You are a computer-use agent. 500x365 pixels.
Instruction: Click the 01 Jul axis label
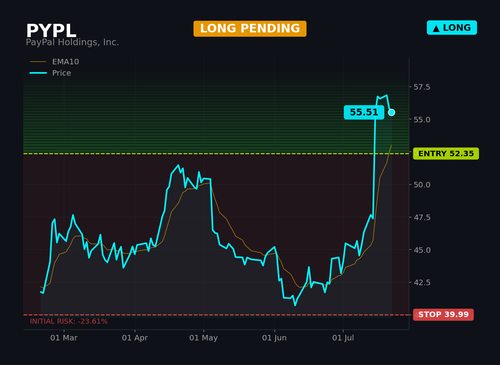pyautogui.click(x=343, y=338)
